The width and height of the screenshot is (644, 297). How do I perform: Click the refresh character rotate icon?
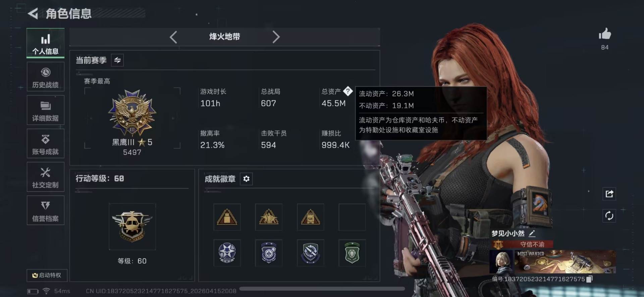click(609, 216)
